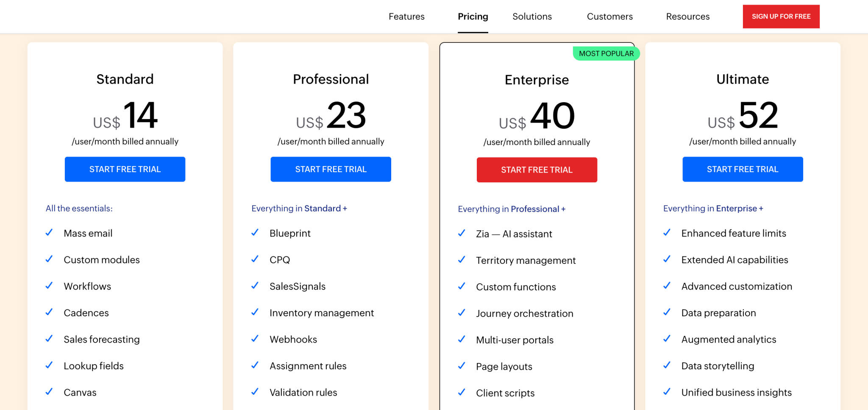
Task: Click the checkmark beside Enhanced feature limits
Action: point(667,232)
